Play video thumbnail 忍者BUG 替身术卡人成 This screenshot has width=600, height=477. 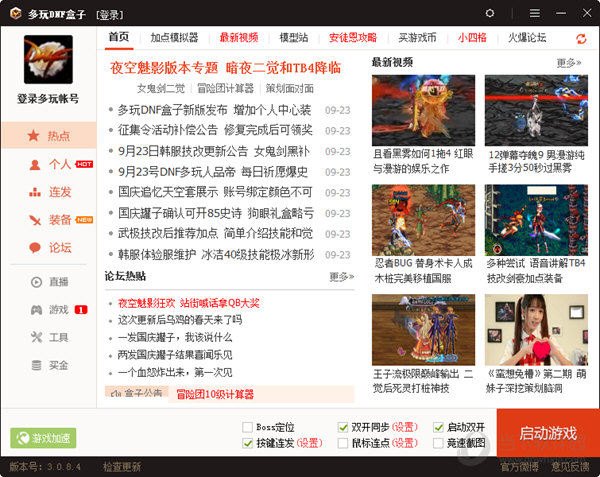(423, 220)
